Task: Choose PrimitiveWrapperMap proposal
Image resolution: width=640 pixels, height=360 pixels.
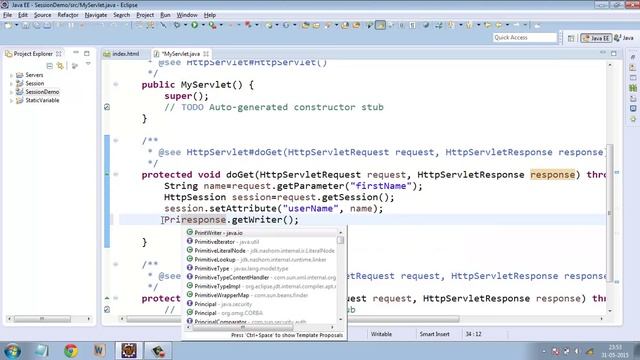Action: pos(260,295)
